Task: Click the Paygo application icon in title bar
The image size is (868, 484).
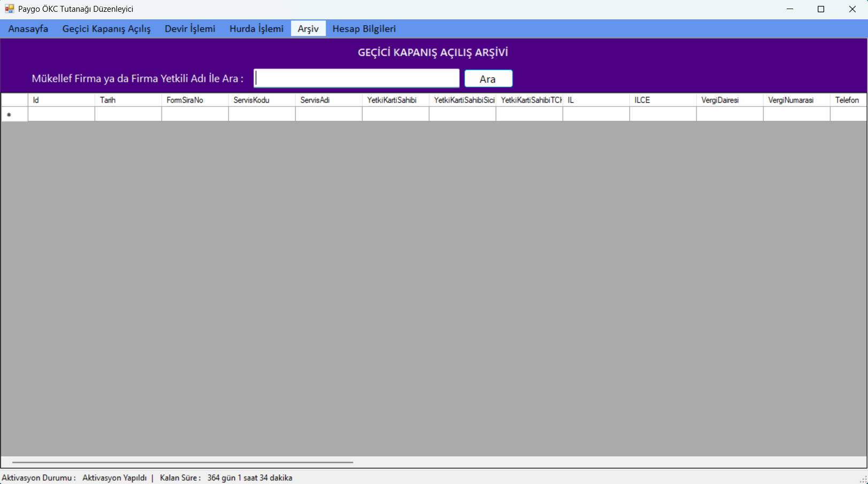Action: pos(9,9)
